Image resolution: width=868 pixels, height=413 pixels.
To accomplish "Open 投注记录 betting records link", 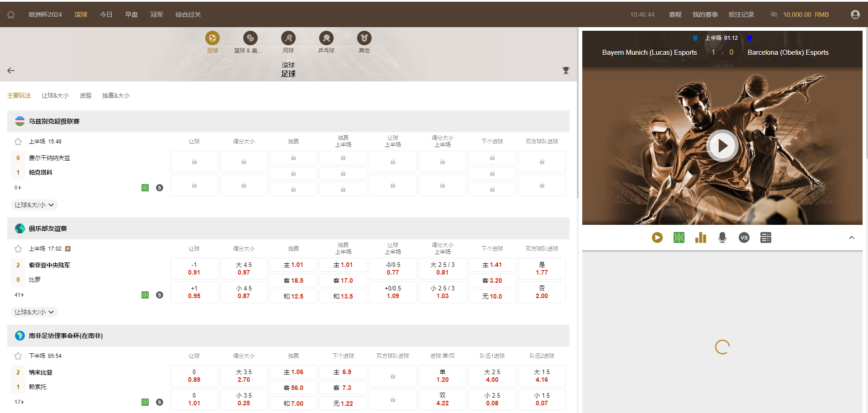I will [741, 14].
